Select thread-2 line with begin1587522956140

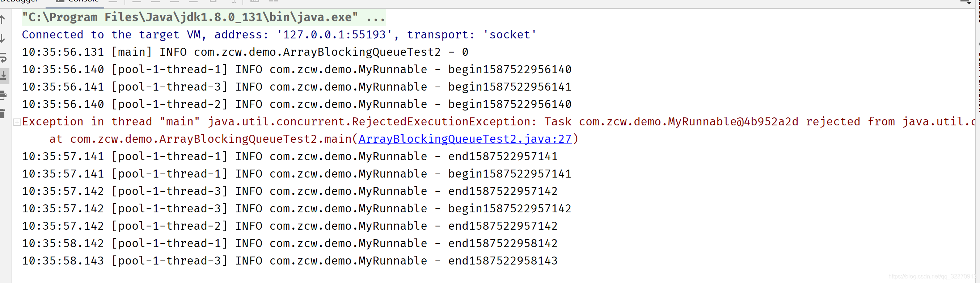pos(296,104)
